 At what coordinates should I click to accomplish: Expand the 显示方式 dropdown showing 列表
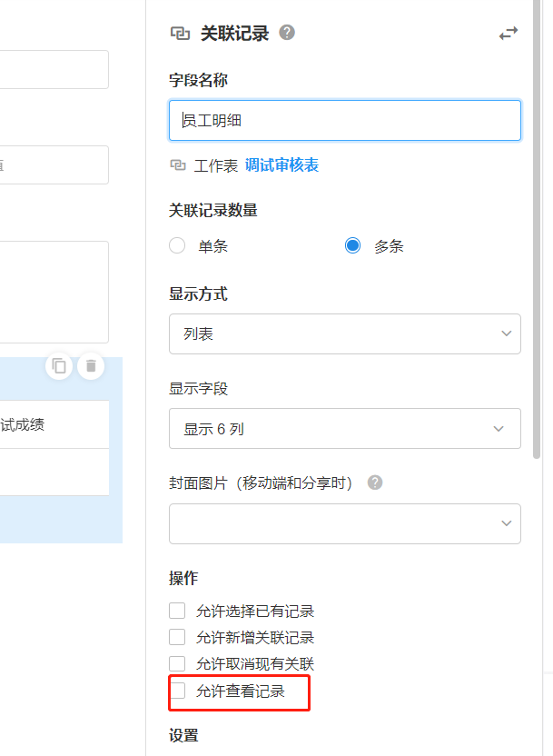pos(344,333)
